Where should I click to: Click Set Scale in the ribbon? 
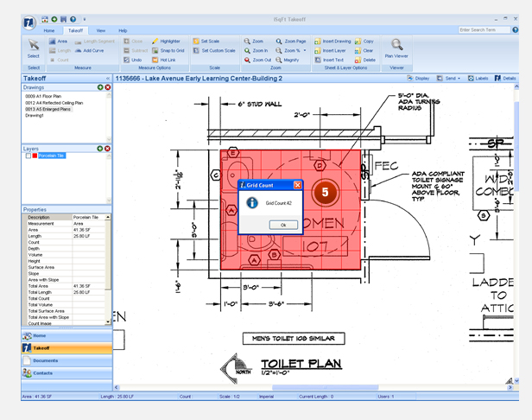[206, 41]
